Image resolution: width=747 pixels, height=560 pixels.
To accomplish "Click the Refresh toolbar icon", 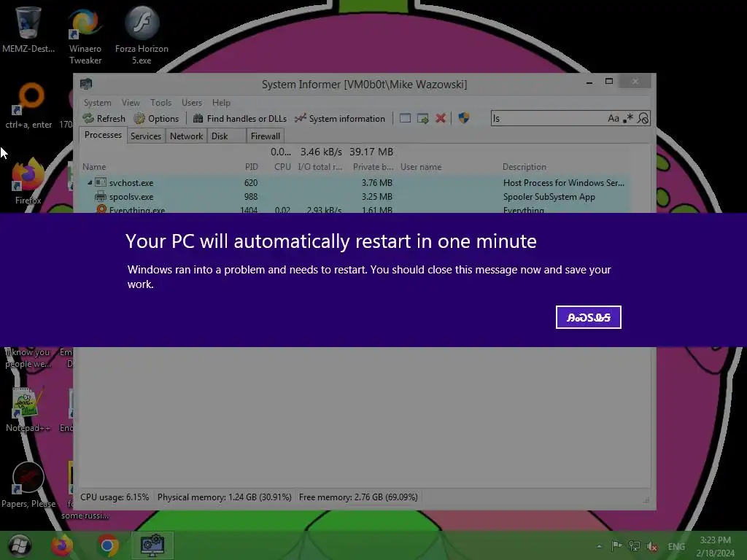I will (x=88, y=118).
